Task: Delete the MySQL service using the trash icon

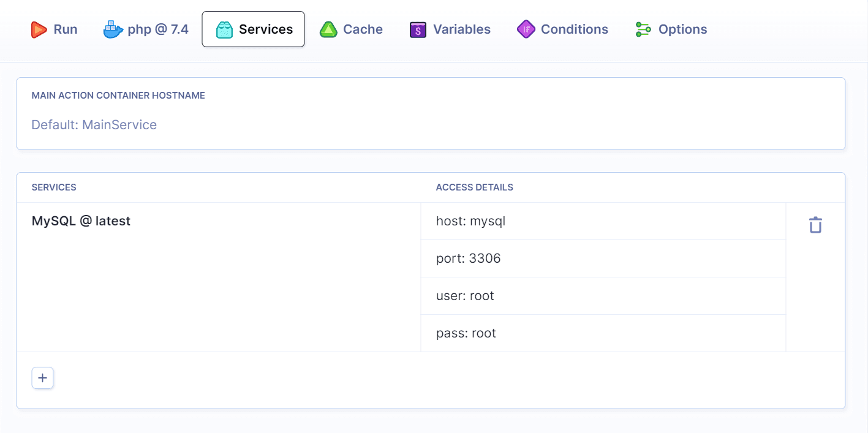Action: coord(815,225)
